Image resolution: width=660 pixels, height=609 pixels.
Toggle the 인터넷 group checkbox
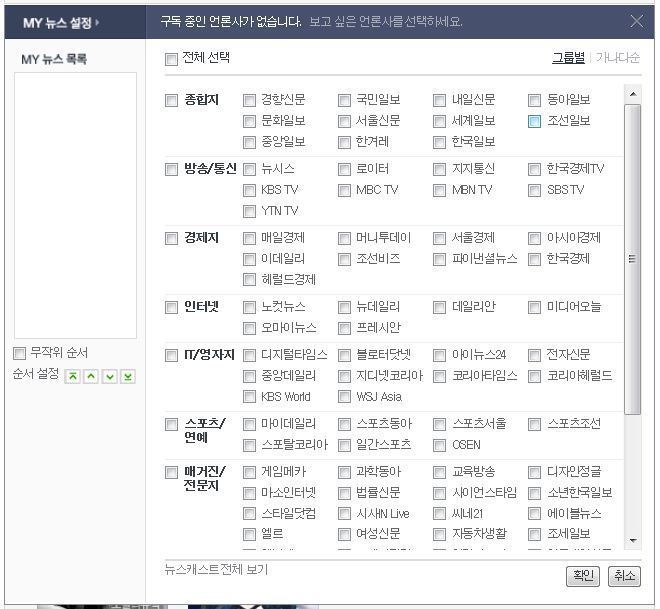click(x=171, y=308)
